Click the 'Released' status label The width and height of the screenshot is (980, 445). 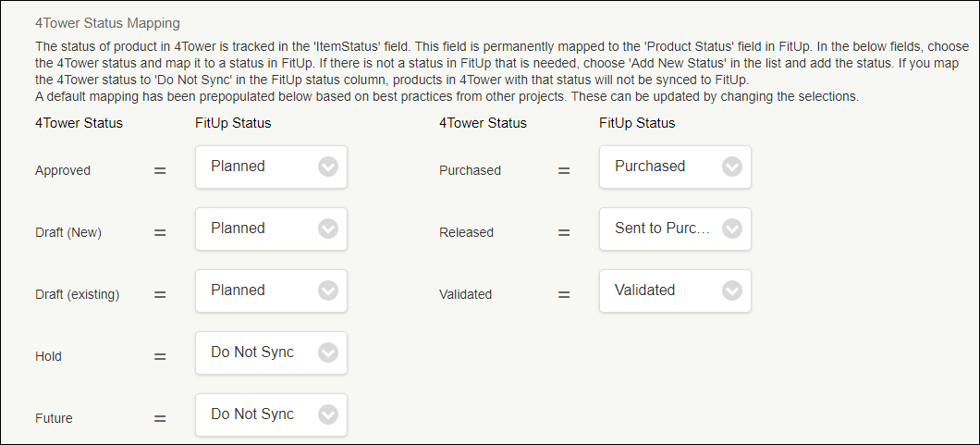click(x=466, y=232)
